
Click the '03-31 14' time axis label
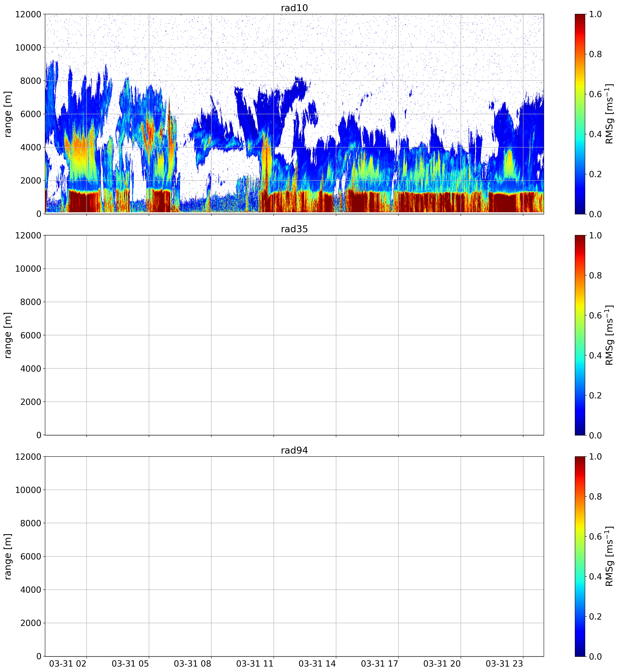point(317,664)
